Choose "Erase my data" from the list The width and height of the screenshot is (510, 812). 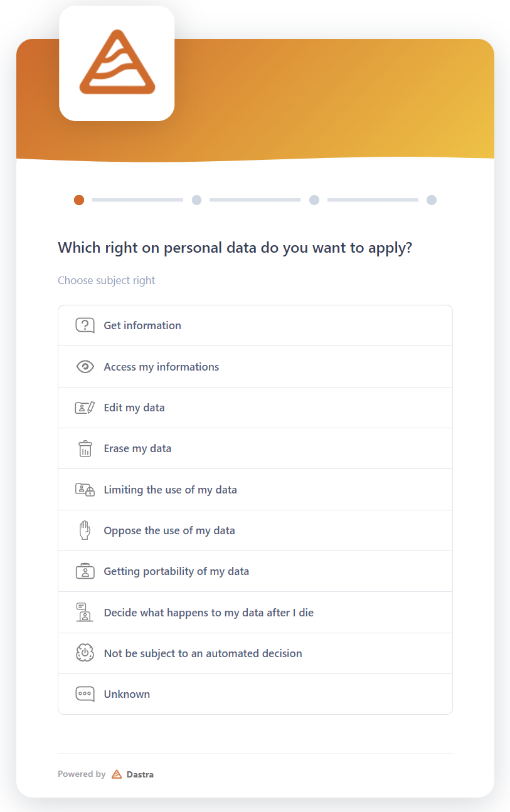coord(137,448)
